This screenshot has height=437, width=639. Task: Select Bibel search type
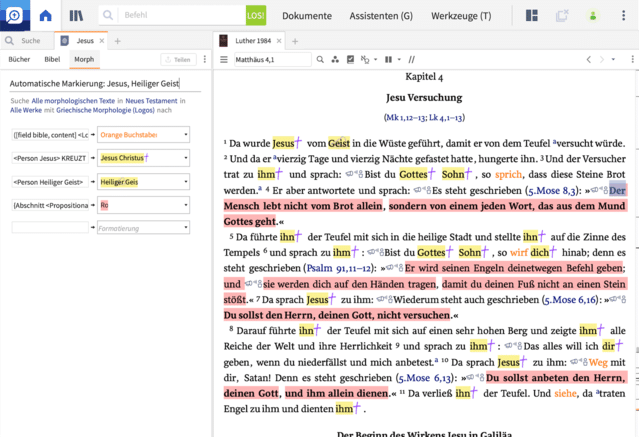(x=52, y=60)
